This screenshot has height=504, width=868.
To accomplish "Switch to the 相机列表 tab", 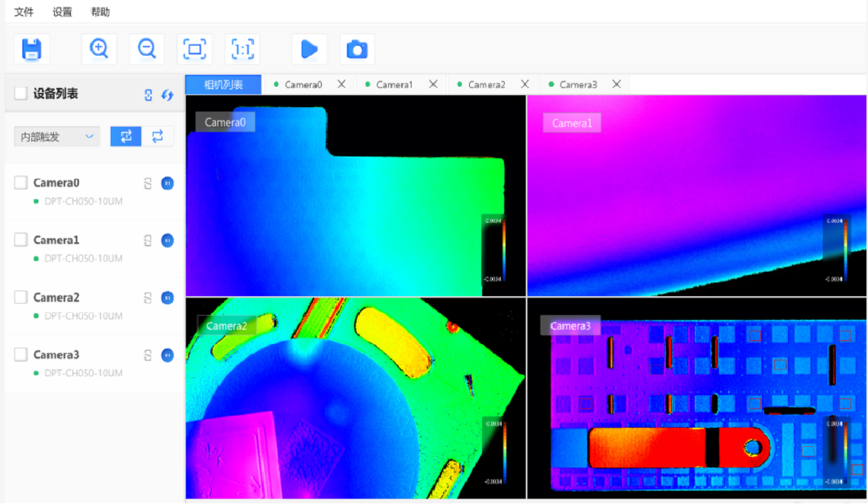I will coord(223,85).
